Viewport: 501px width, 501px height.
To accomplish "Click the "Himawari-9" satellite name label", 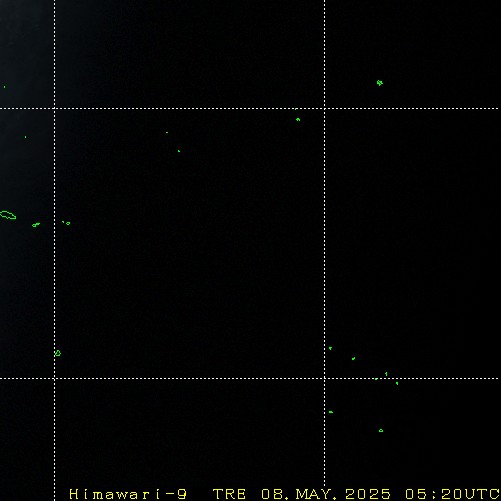I will (x=128, y=493).
